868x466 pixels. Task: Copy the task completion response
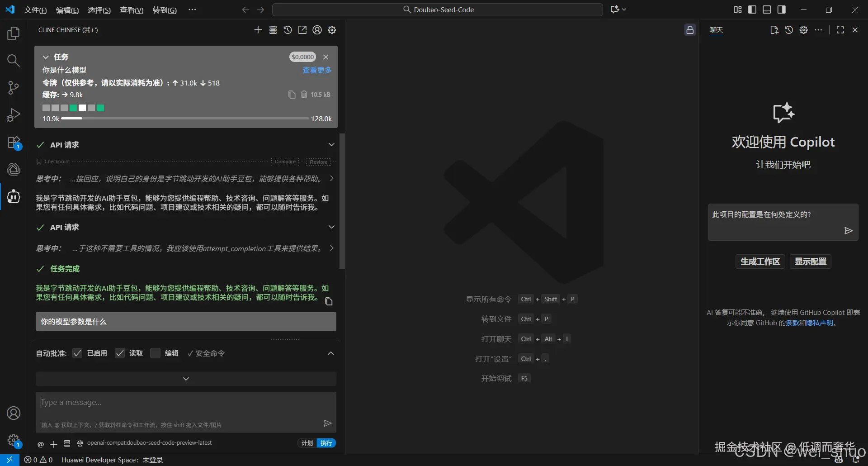point(328,301)
